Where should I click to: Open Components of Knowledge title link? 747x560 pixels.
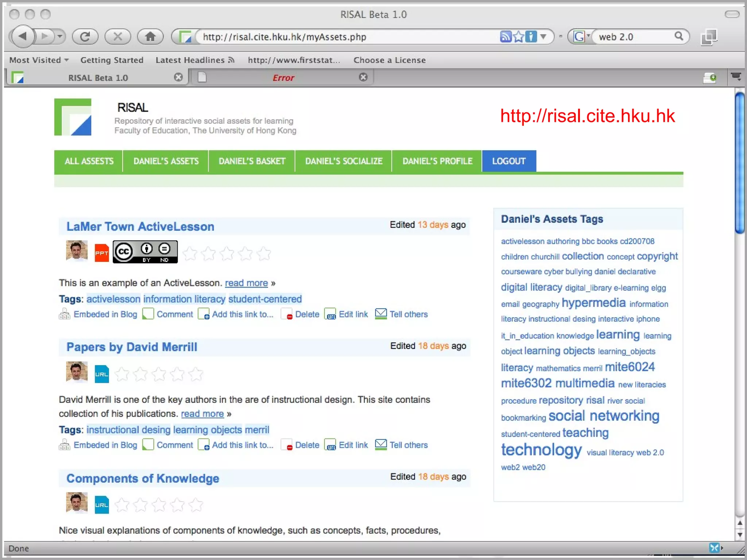point(143,478)
